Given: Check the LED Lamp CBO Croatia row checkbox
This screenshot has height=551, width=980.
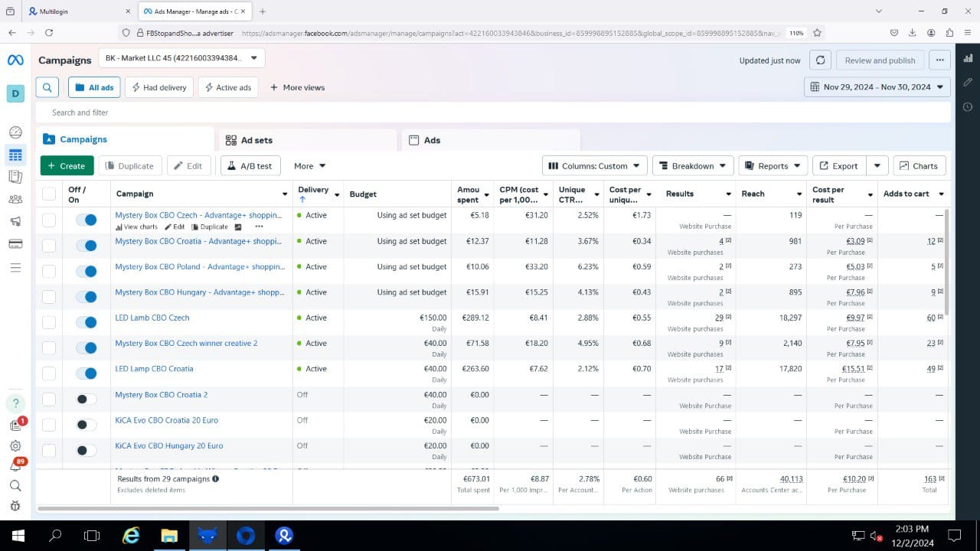Looking at the screenshot, I should tap(49, 373).
